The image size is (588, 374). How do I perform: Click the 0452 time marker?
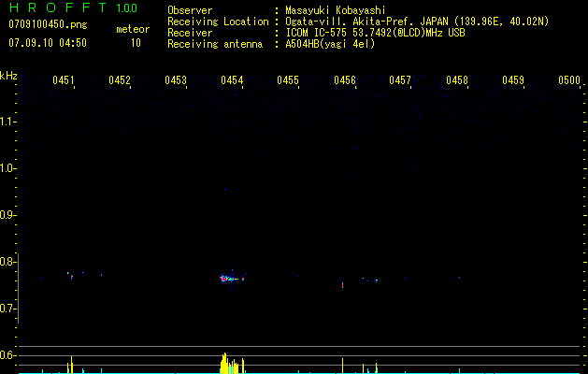click(120, 80)
